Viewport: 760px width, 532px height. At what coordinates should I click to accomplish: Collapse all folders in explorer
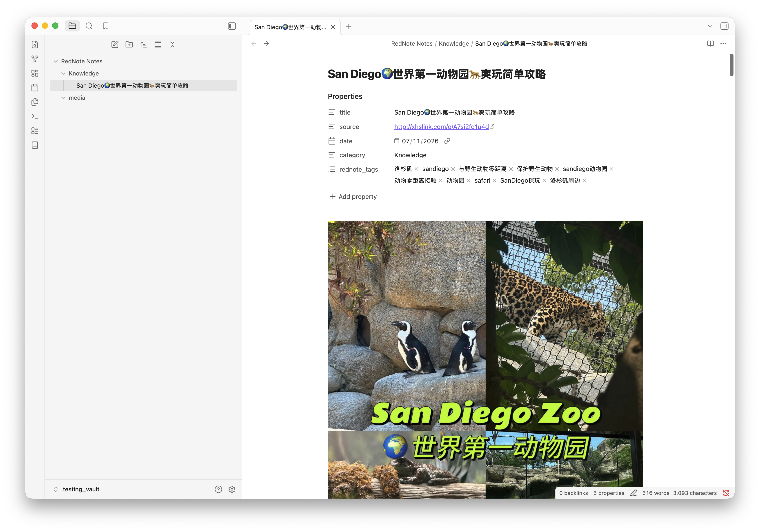(x=172, y=44)
